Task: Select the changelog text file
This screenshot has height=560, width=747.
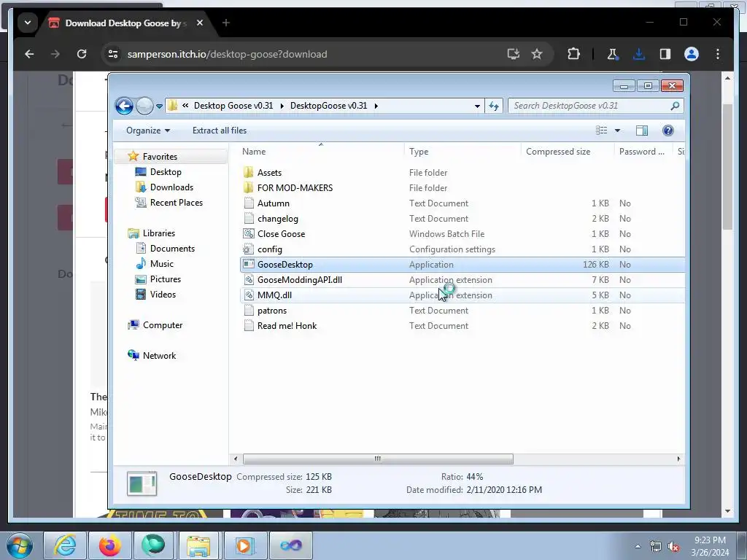Action: pos(277,219)
